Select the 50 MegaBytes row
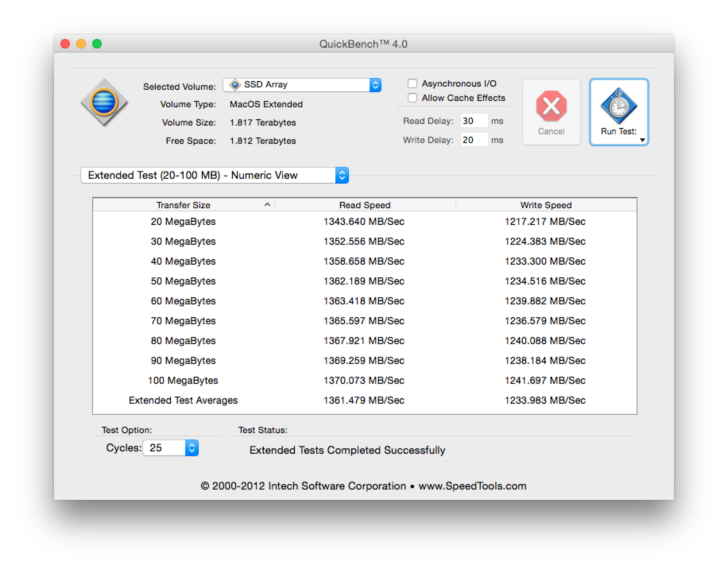Image resolution: width=728 pixels, height=573 pixels. pyautogui.click(x=365, y=281)
